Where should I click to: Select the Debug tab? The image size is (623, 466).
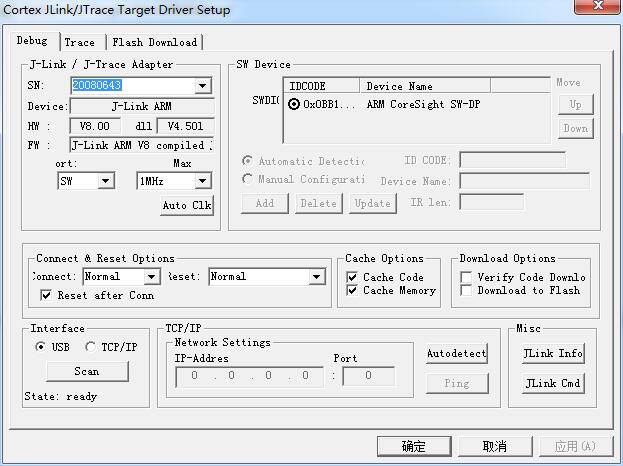tap(33, 41)
